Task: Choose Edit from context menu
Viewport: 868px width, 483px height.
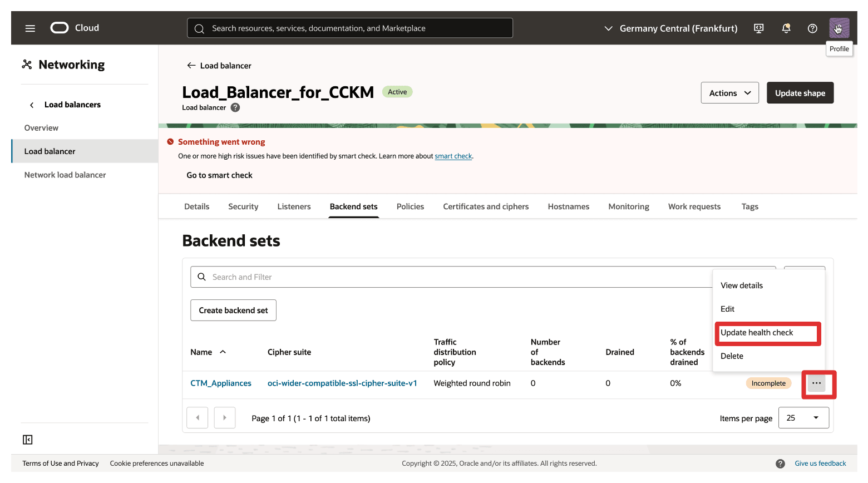Action: pos(768,309)
